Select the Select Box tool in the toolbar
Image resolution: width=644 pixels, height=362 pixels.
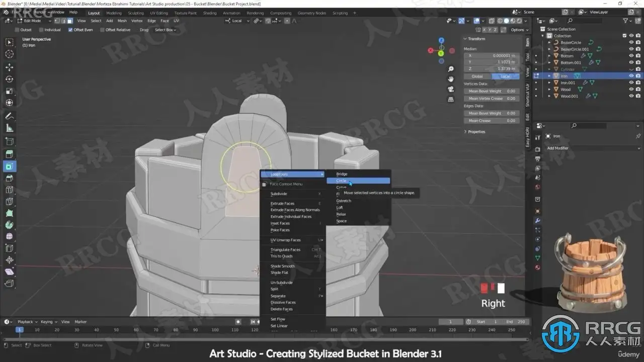coord(9,42)
